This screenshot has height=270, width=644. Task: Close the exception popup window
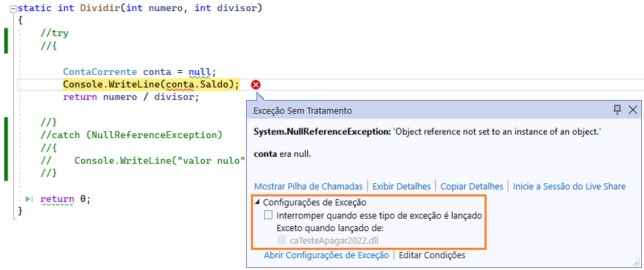tap(632, 109)
